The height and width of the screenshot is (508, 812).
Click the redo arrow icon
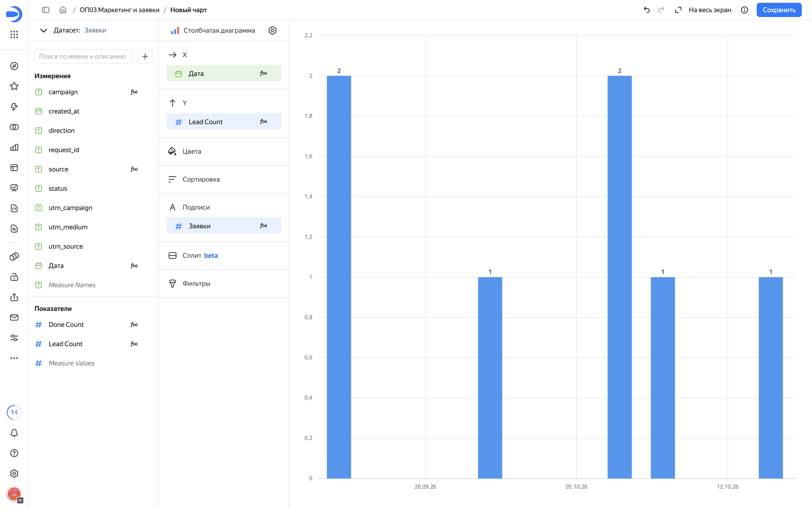tap(661, 10)
